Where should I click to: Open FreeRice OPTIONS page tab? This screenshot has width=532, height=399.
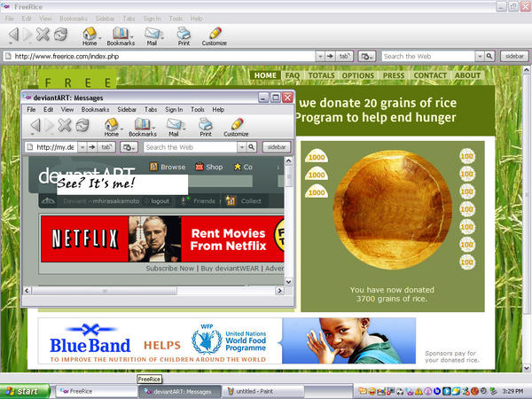coord(357,75)
